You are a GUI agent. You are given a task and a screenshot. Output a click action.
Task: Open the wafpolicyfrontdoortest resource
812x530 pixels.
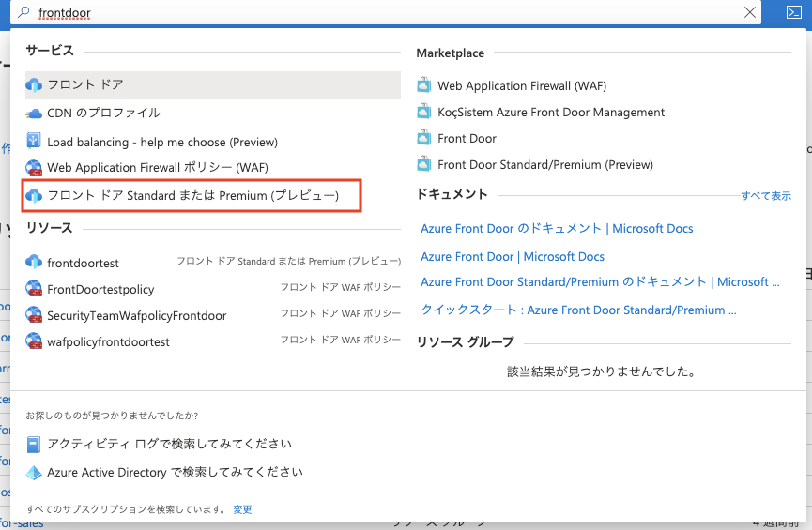tap(108, 342)
